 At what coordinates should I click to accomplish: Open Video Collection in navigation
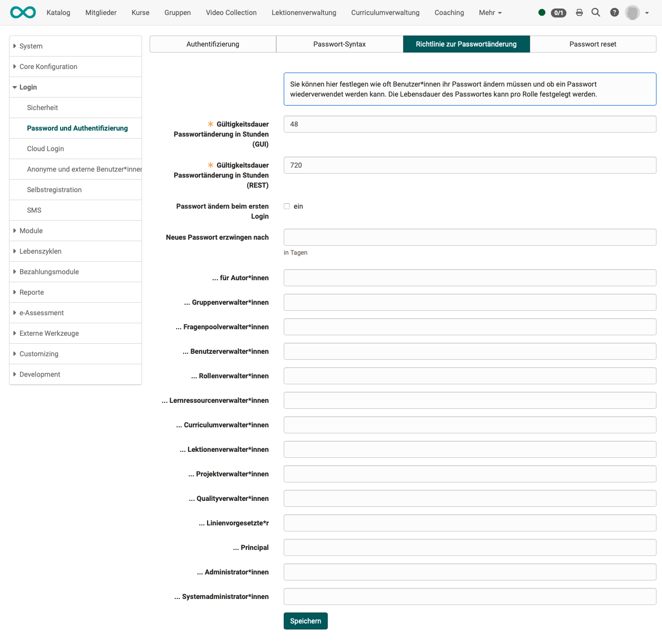231,13
